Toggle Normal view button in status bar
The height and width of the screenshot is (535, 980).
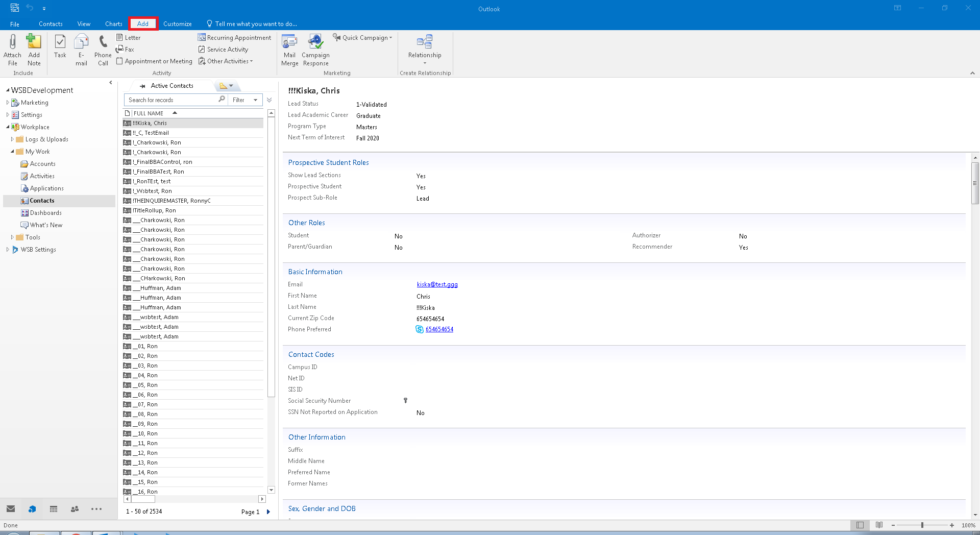click(x=860, y=525)
